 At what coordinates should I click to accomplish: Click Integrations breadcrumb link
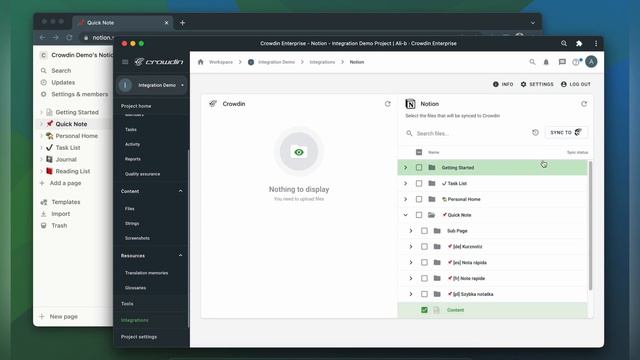(322, 62)
